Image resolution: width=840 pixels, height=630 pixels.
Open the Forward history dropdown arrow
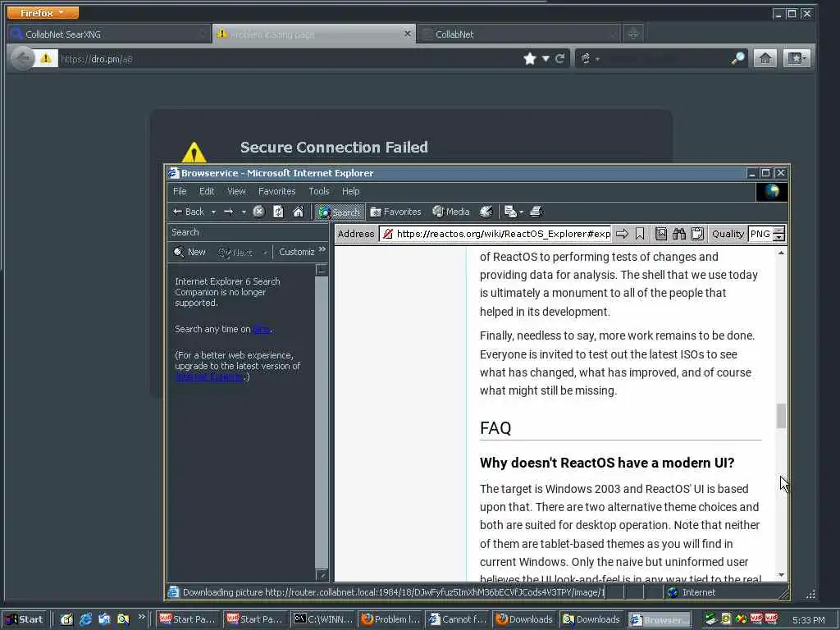click(244, 212)
